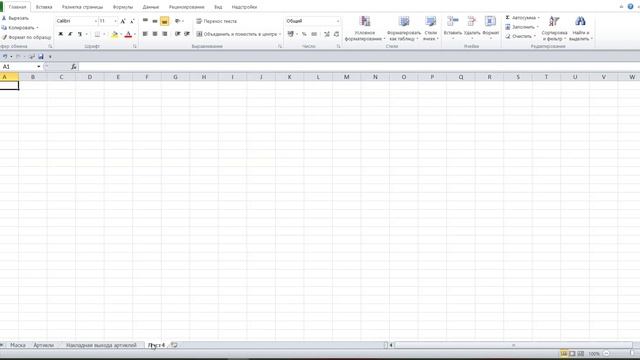Expand font size 11 dropdown
This screenshot has width=640, height=360.
tap(116, 21)
